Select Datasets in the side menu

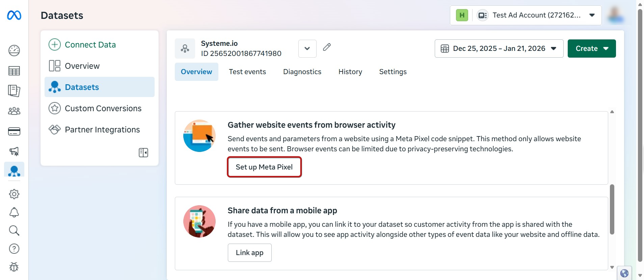(100, 87)
